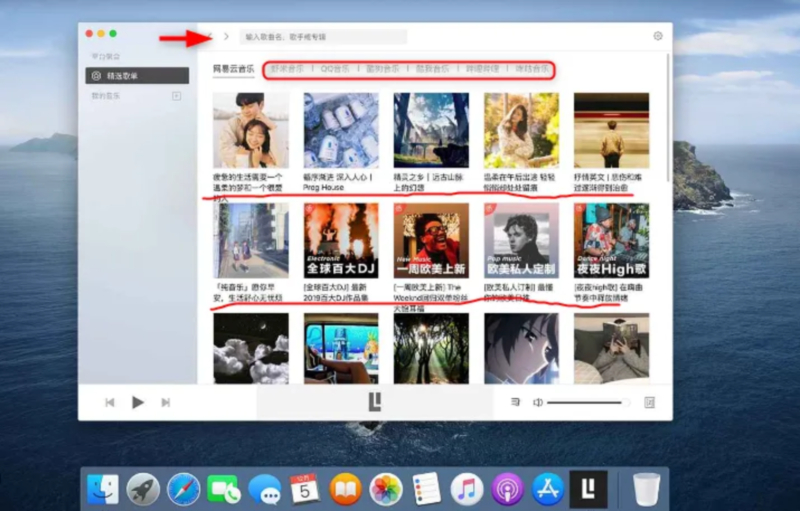Click the [一周欧美上新] The Weeknd playlist title

431,298
